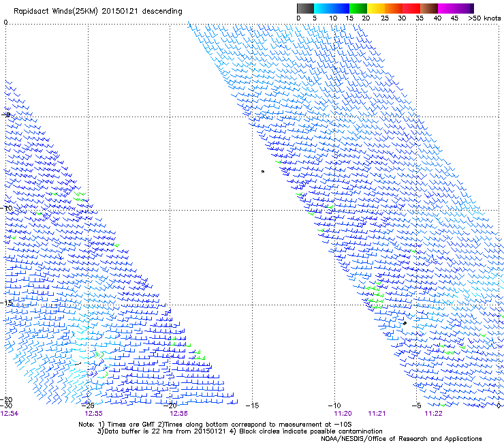This screenshot has height=443, width=504.
Task: Select the word "descending" in the title
Action: pos(162,12)
